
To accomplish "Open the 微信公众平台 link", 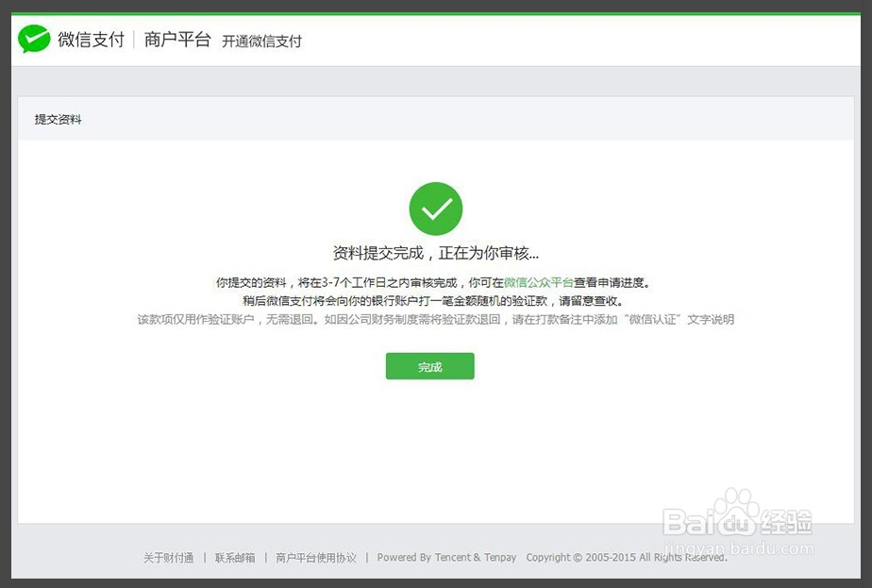I will click(x=538, y=282).
